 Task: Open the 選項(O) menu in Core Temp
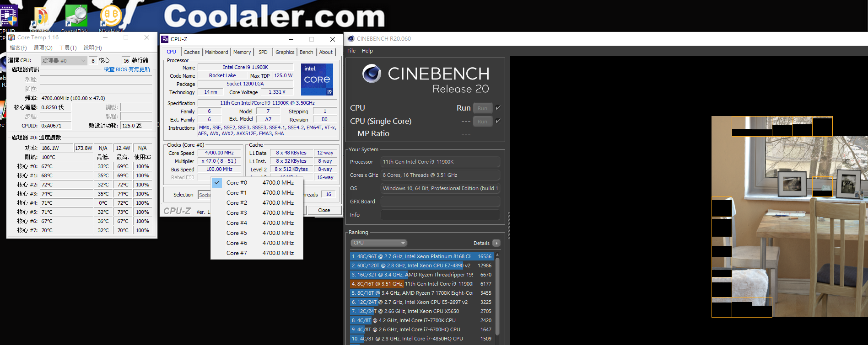click(43, 48)
